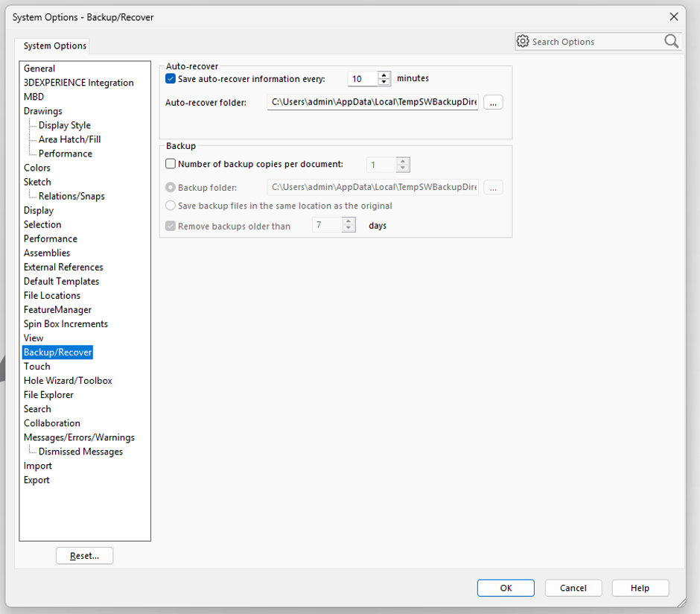Select Save backup files in same location option
The height and width of the screenshot is (614, 700).
170,206
